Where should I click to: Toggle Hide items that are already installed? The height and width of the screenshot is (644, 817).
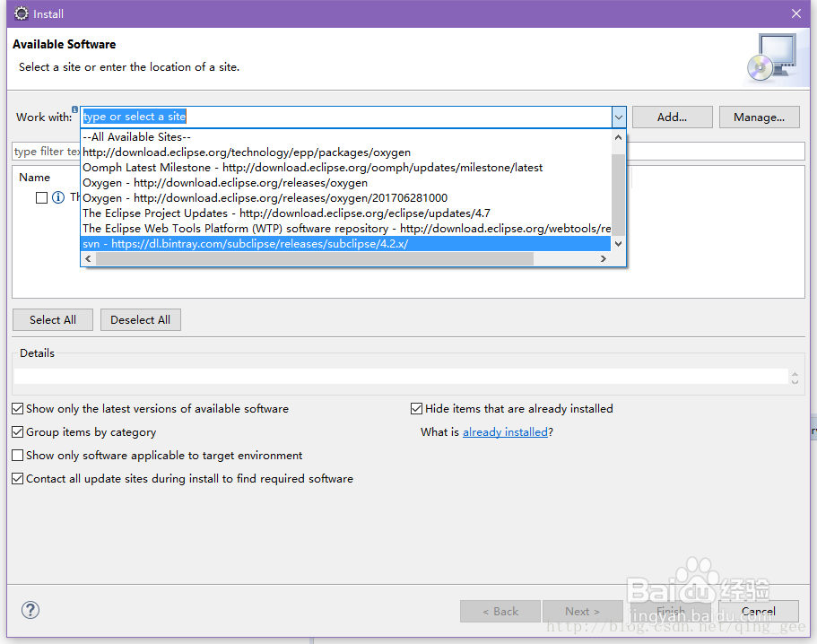[416, 408]
